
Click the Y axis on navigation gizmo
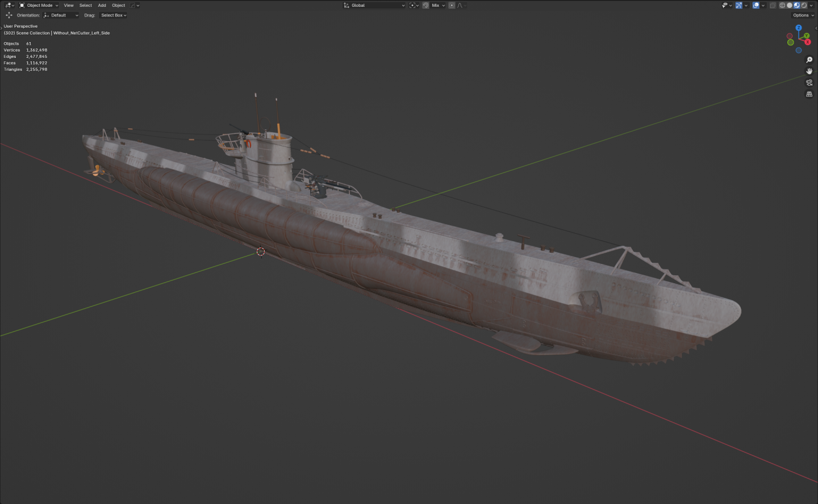[x=807, y=36]
